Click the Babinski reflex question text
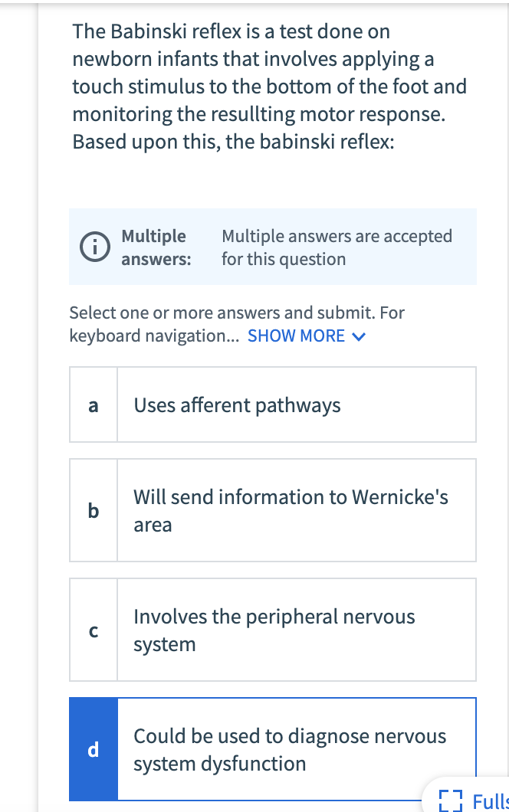The height and width of the screenshot is (812, 509). click(x=269, y=87)
